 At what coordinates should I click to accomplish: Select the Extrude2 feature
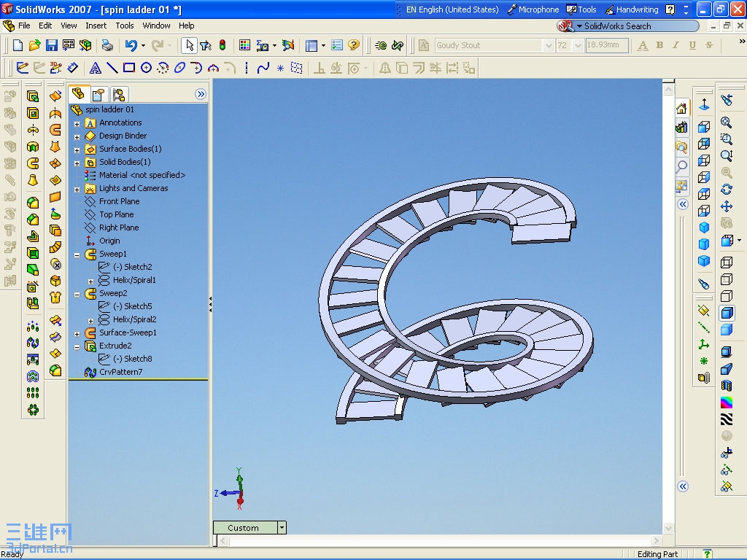[115, 346]
